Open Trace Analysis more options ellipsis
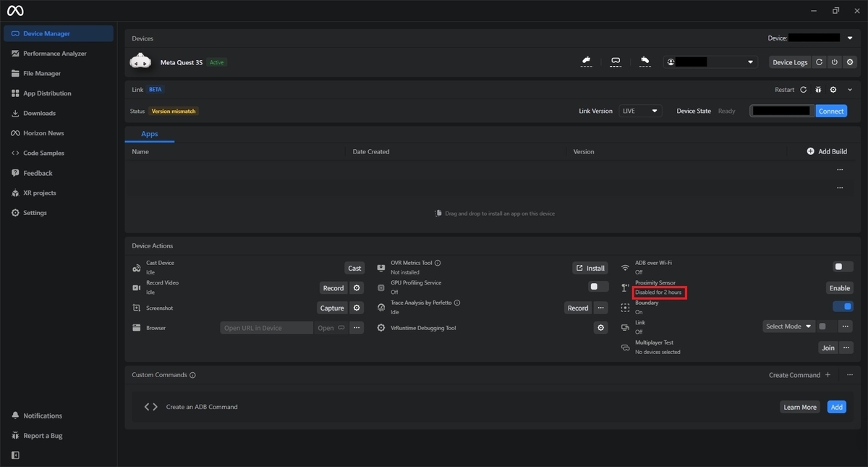 click(600, 308)
